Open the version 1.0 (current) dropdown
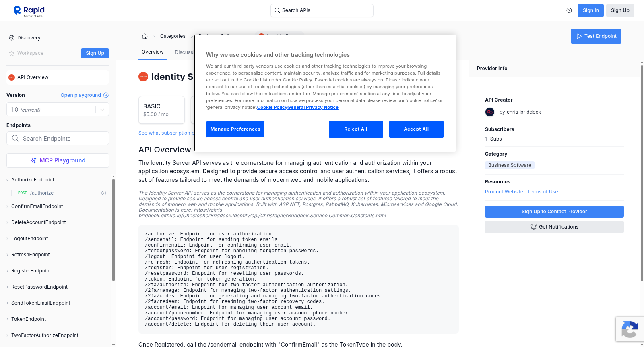This screenshot has height=347, width=644. tap(58, 110)
